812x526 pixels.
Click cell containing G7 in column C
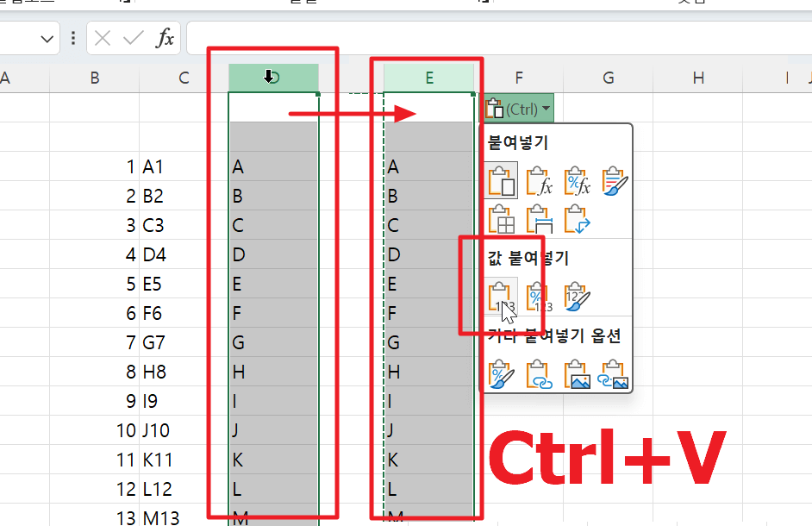coord(184,342)
